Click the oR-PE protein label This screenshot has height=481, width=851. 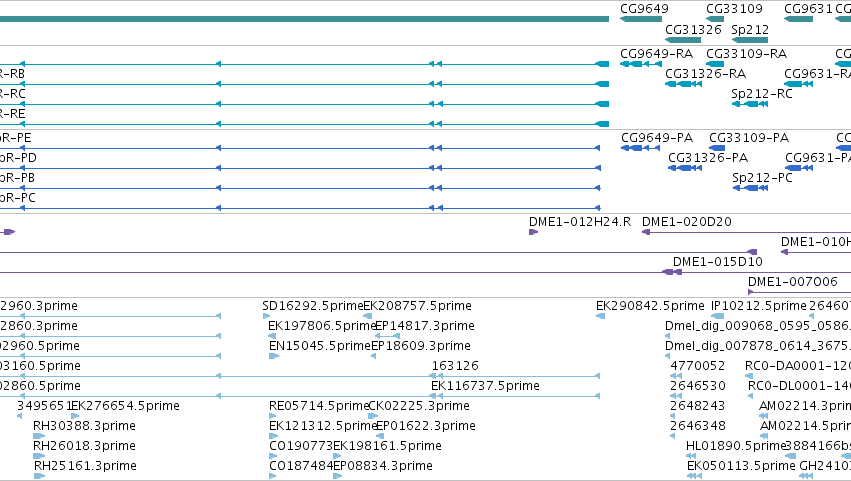[x=16, y=138]
